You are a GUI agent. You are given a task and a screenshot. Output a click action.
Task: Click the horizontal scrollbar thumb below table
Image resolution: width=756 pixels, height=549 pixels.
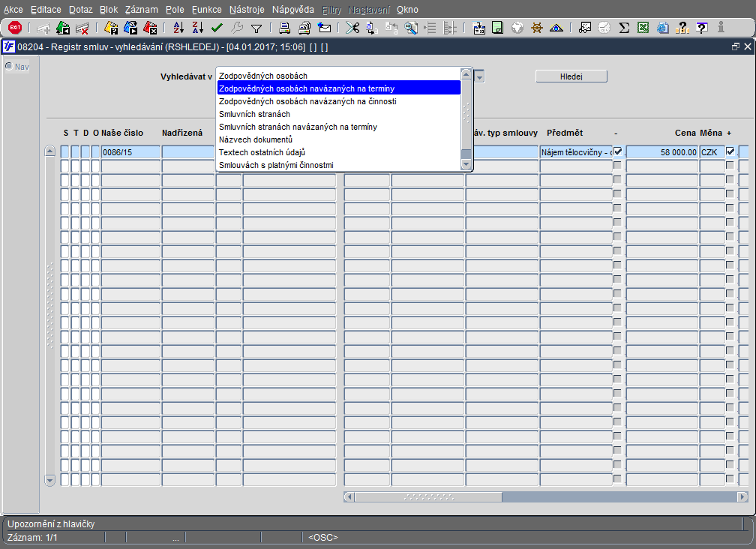pyautogui.click(x=428, y=496)
